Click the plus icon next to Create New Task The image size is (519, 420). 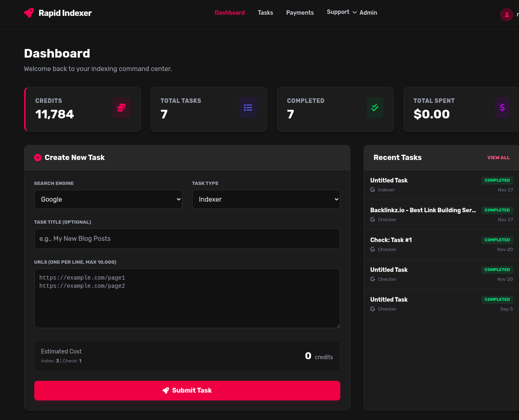(x=38, y=158)
